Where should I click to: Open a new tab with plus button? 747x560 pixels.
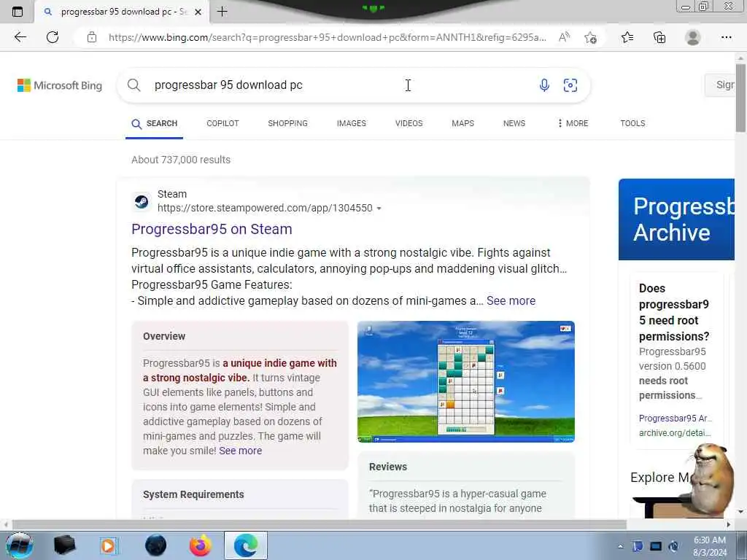(x=222, y=12)
